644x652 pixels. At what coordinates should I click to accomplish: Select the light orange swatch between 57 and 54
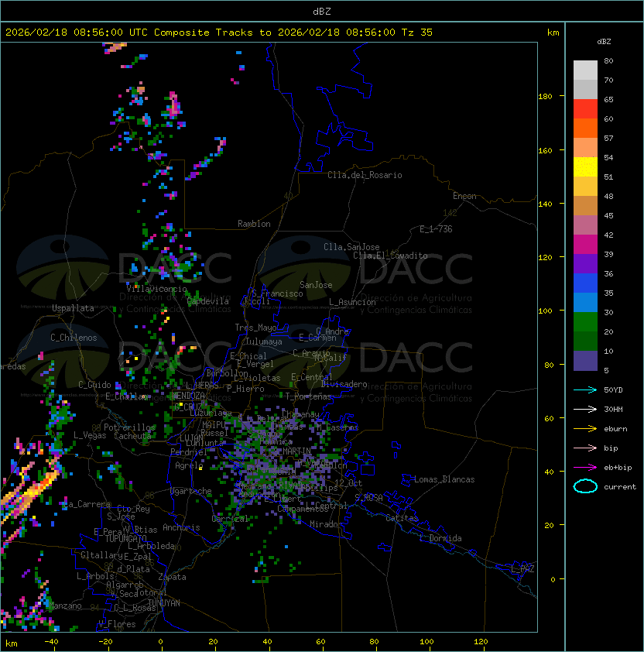[x=585, y=148]
